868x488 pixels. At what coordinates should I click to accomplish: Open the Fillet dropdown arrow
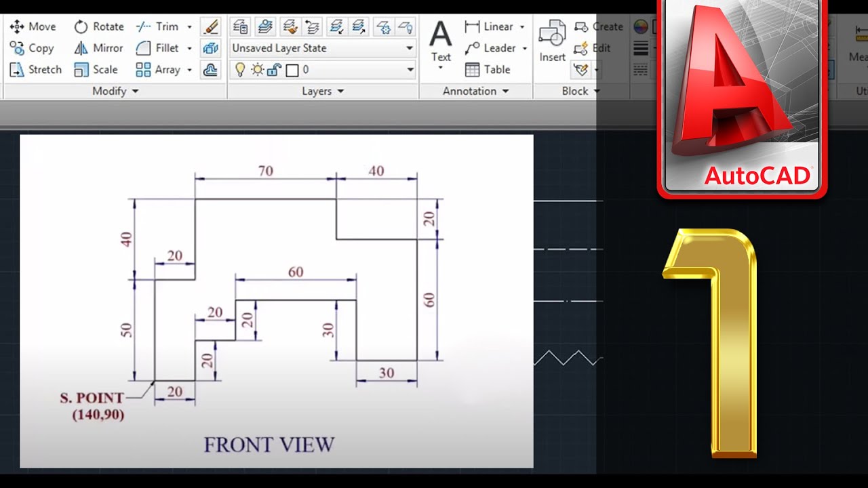189,49
